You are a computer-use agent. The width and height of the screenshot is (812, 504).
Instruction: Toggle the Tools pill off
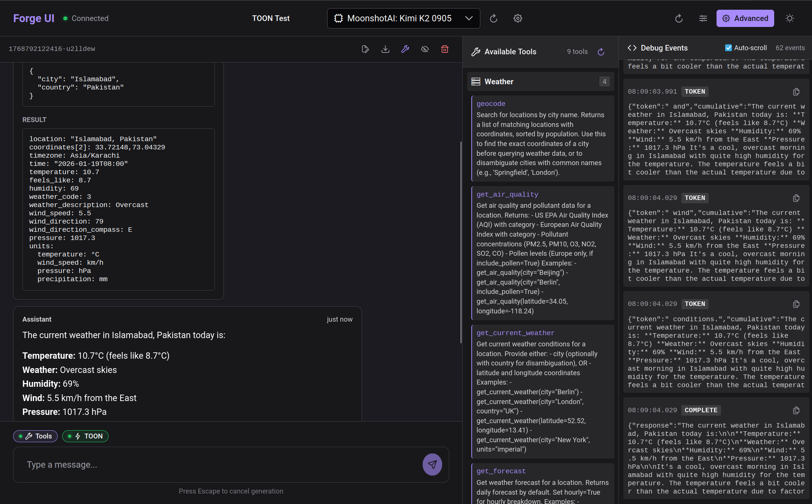[35, 436]
